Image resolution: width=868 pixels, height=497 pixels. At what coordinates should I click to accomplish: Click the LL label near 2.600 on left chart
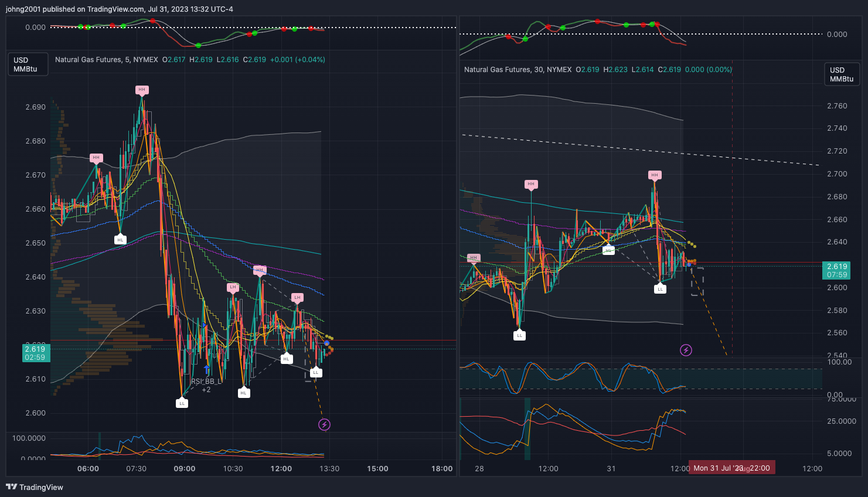182,403
